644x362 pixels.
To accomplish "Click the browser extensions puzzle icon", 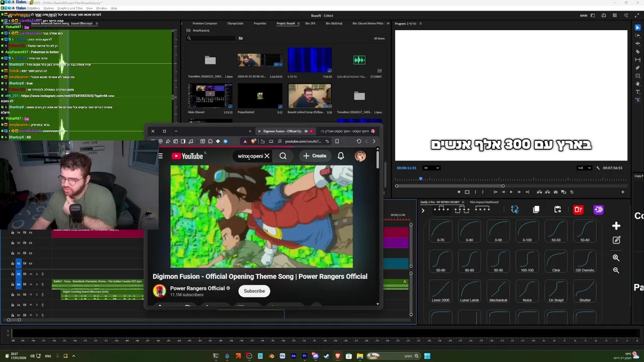I will (210, 141).
